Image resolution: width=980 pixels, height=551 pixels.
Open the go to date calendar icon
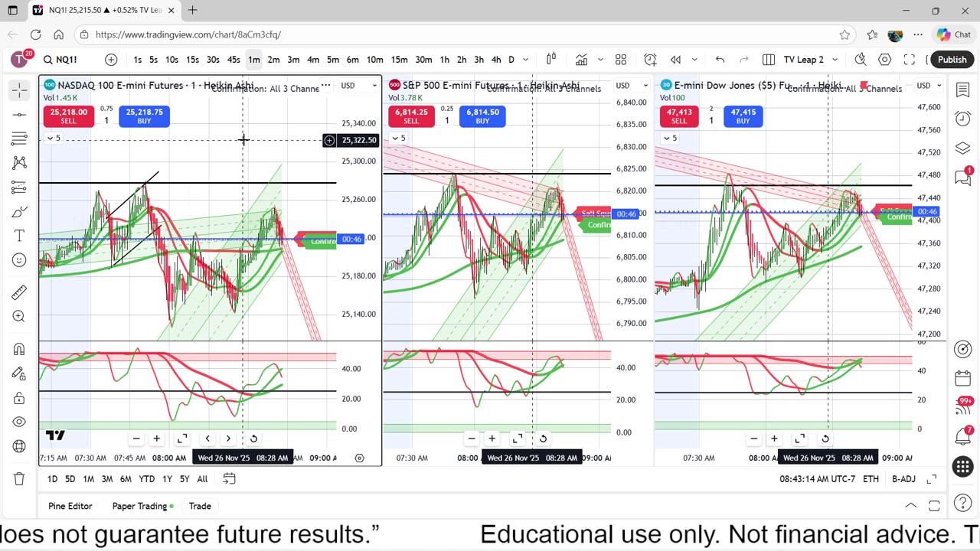click(229, 479)
